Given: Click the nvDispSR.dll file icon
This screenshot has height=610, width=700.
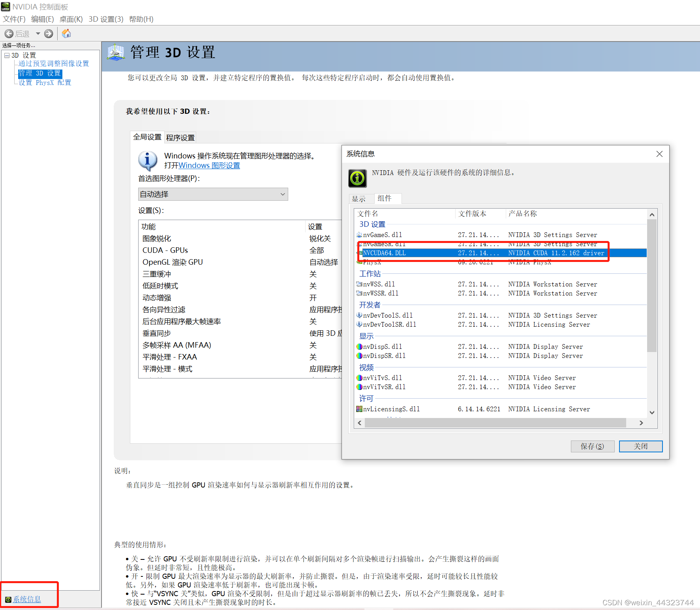Looking at the screenshot, I should [x=359, y=356].
